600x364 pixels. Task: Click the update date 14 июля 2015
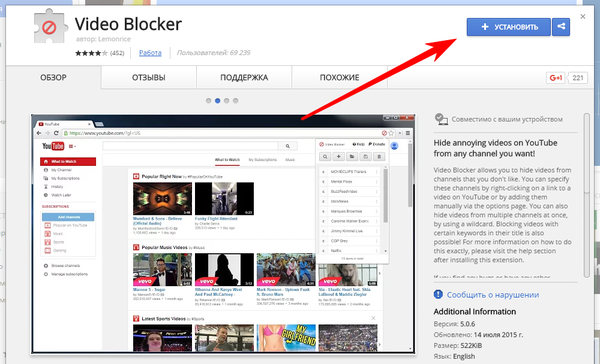pyautogui.click(x=498, y=335)
